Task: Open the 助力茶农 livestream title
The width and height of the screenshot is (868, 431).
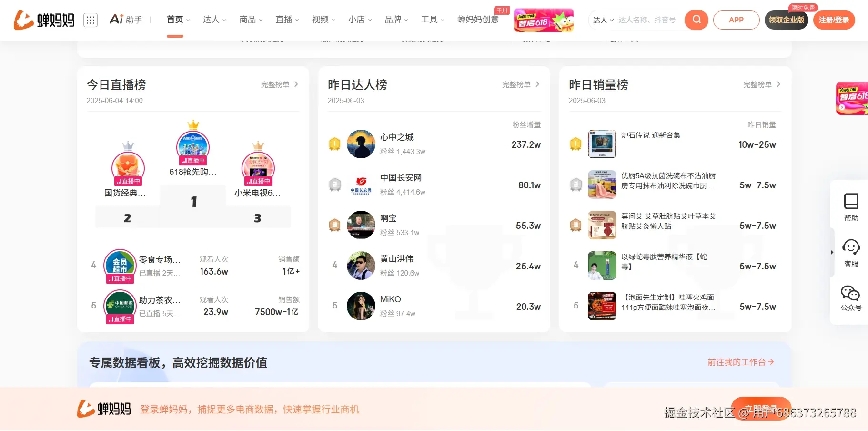Action: (160, 300)
